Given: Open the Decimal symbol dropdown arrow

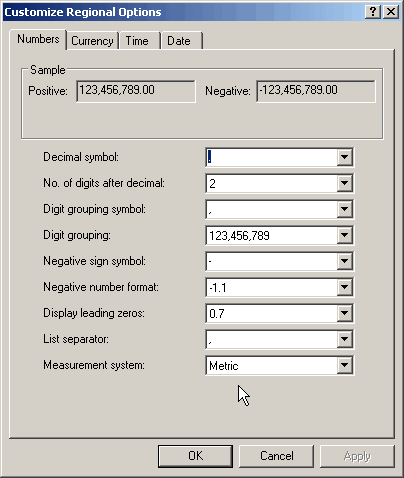Looking at the screenshot, I should coord(344,157).
